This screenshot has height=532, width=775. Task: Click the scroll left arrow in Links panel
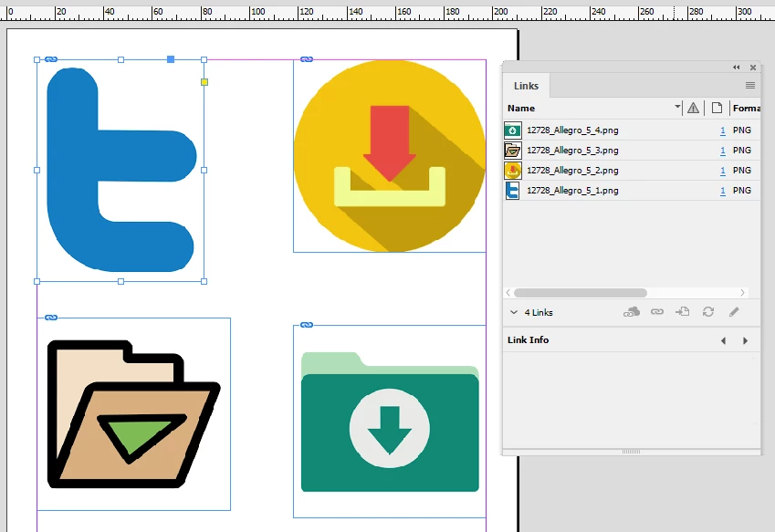click(x=508, y=293)
